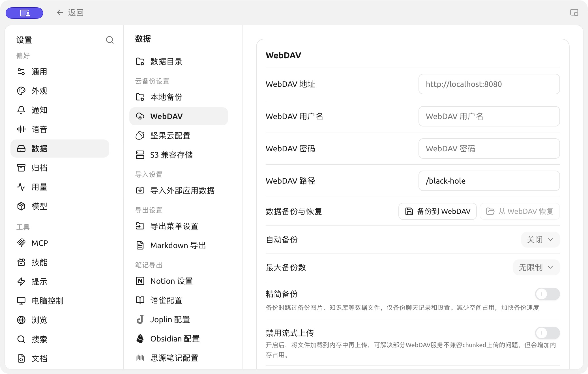
Task: Open 导出菜单设置
Action: click(179, 226)
